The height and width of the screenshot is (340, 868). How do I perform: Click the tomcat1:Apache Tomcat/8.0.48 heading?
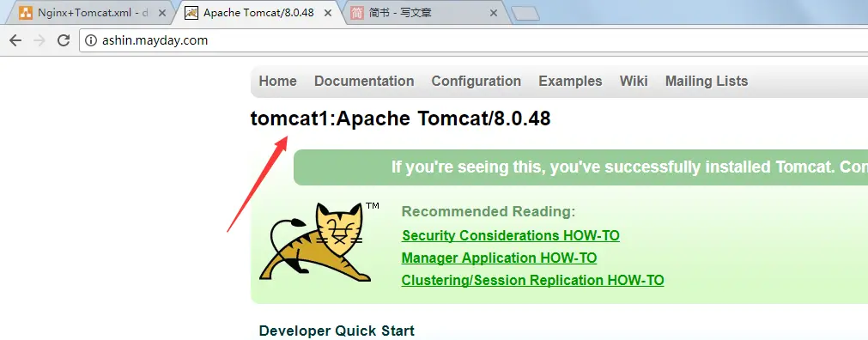tap(400, 119)
